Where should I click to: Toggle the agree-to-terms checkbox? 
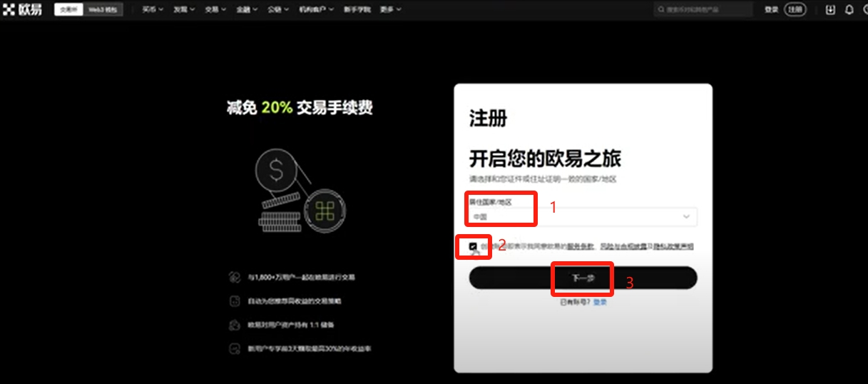(x=474, y=246)
